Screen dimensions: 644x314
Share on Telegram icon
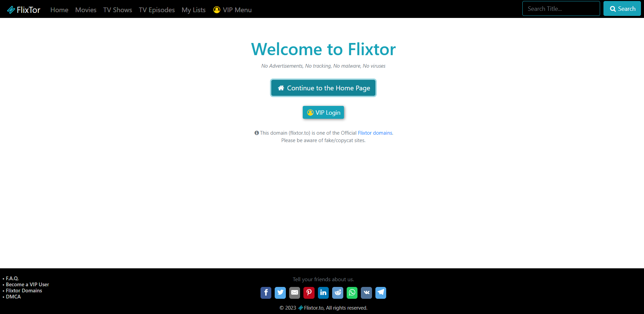[381, 293]
